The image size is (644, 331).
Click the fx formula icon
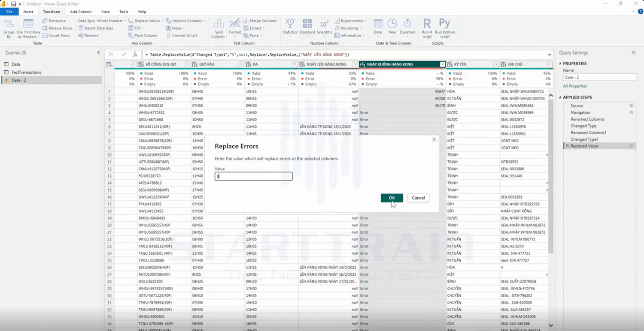135,54
